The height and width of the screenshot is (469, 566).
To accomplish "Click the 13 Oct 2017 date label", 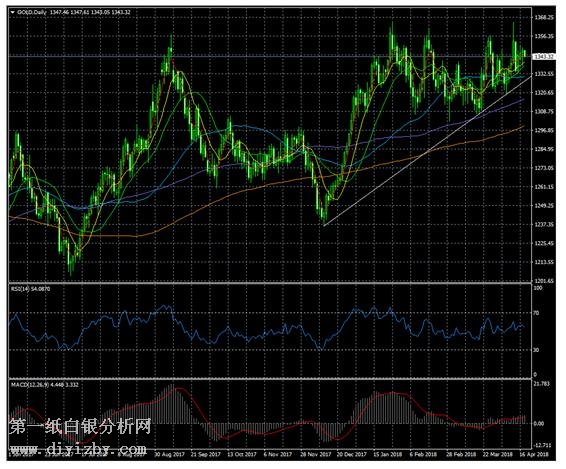I will pyautogui.click(x=242, y=454).
